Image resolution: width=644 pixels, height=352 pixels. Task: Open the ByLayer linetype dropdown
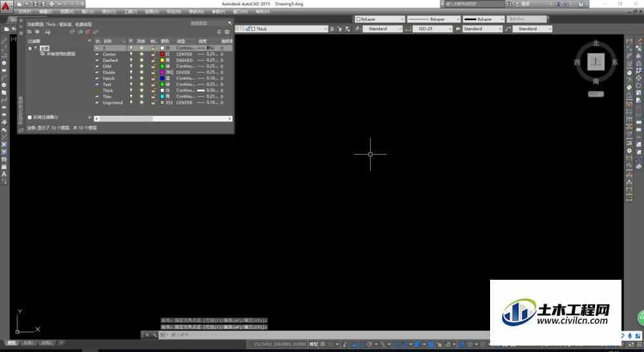click(x=433, y=19)
